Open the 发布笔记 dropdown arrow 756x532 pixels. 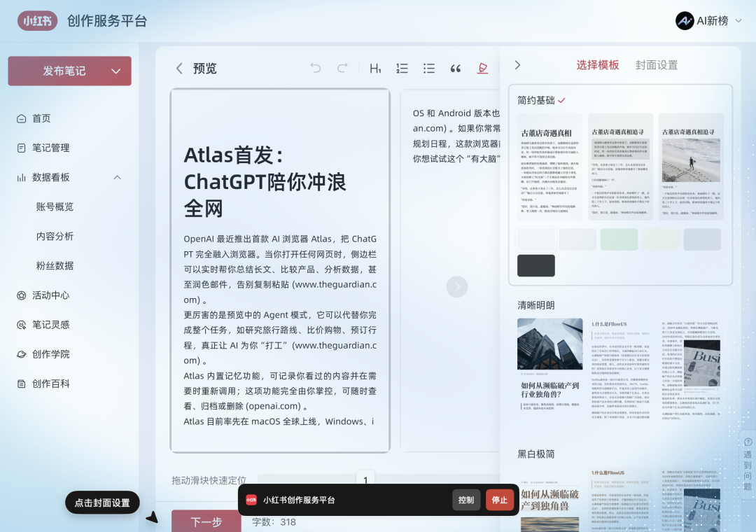click(x=116, y=71)
